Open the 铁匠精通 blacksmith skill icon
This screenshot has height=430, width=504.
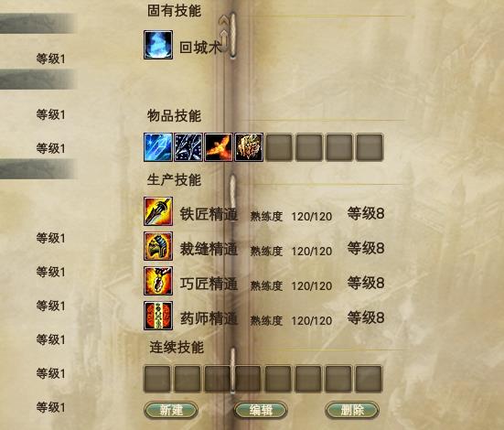pyautogui.click(x=158, y=211)
